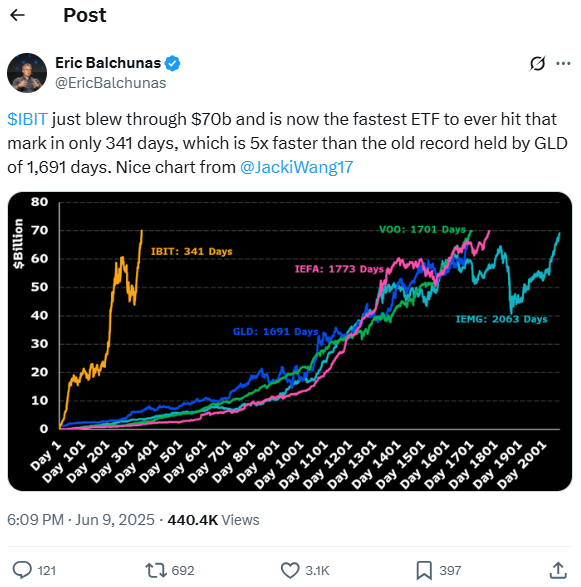Image resolution: width=581 pixels, height=587 pixels.
Task: Click the repost arrows icon
Action: click(156, 570)
